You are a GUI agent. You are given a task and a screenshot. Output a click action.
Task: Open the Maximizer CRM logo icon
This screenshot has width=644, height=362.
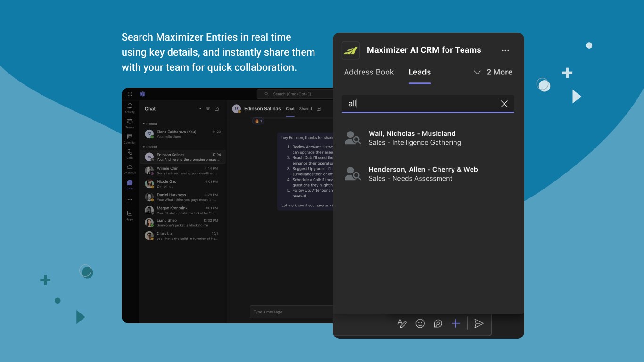pos(350,50)
